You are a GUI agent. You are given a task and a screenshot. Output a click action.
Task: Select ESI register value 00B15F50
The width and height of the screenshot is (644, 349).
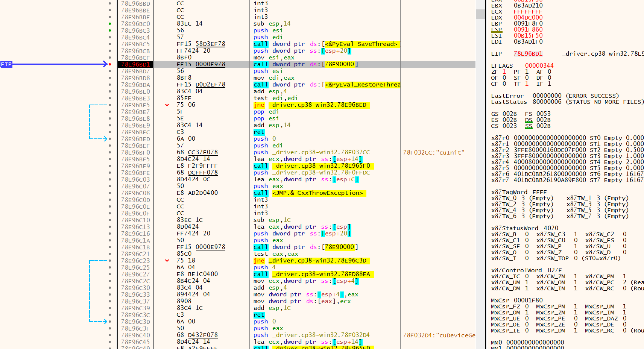pos(528,36)
